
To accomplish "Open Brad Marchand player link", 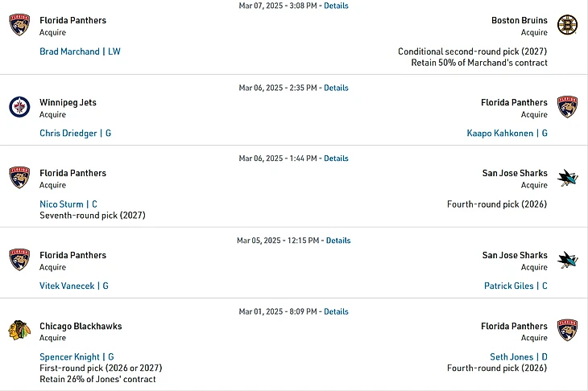I will click(x=80, y=51).
